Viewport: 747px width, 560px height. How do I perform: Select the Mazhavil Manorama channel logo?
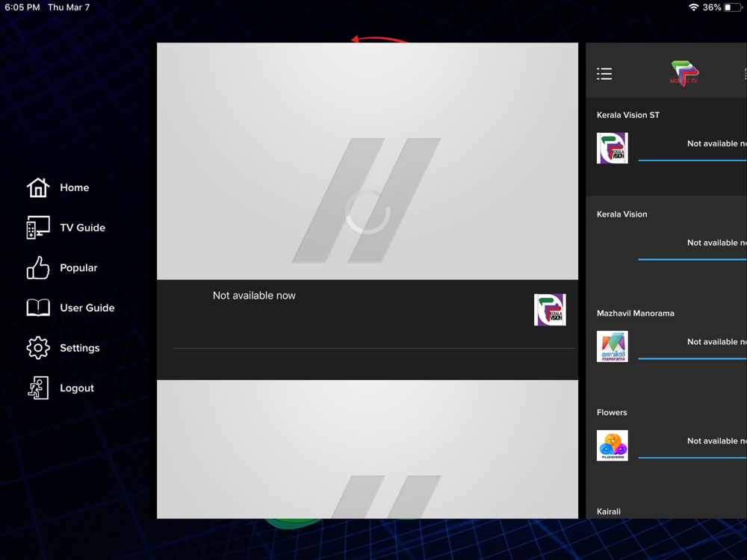(613, 346)
